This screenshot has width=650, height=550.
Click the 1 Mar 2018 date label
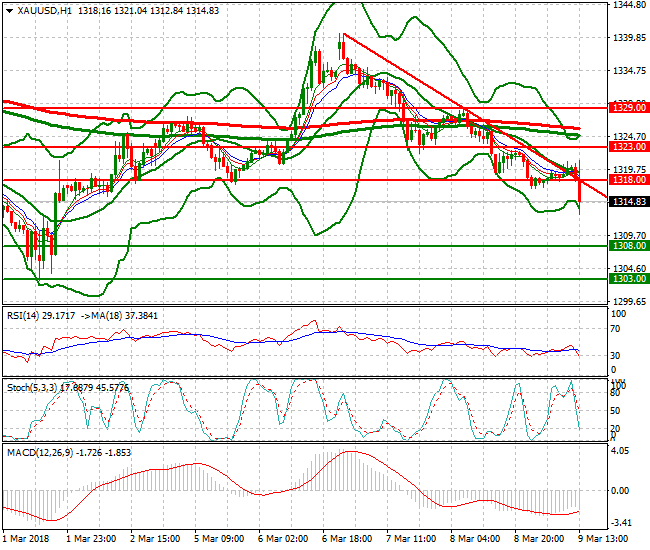26,539
